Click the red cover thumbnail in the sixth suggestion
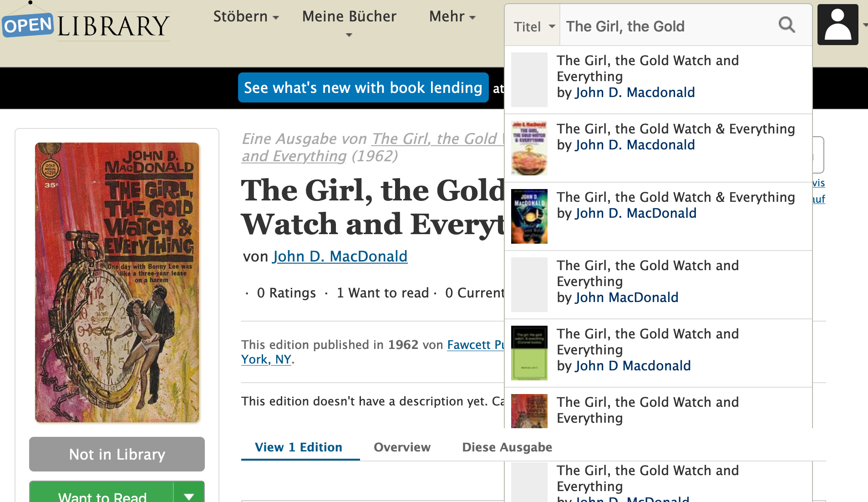 pos(529,411)
